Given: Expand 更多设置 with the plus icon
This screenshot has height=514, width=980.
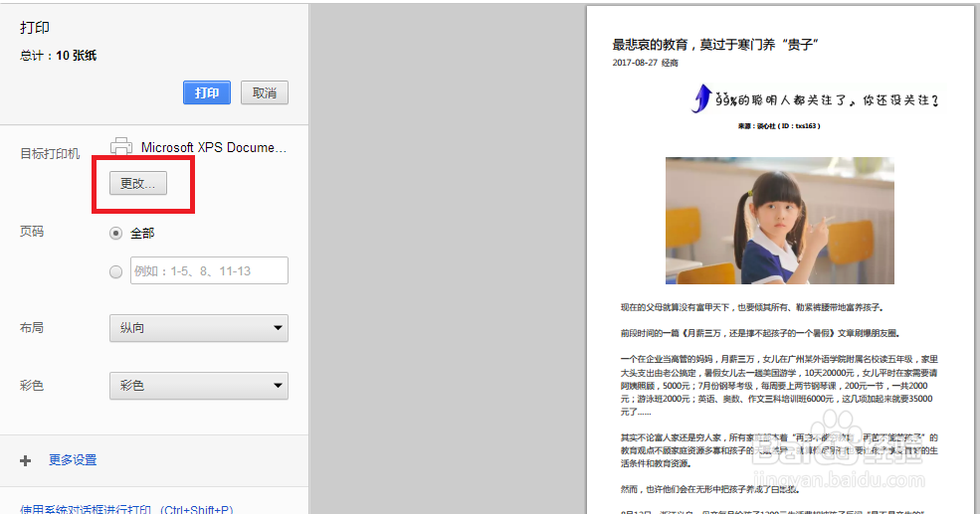Looking at the screenshot, I should 25,461.
